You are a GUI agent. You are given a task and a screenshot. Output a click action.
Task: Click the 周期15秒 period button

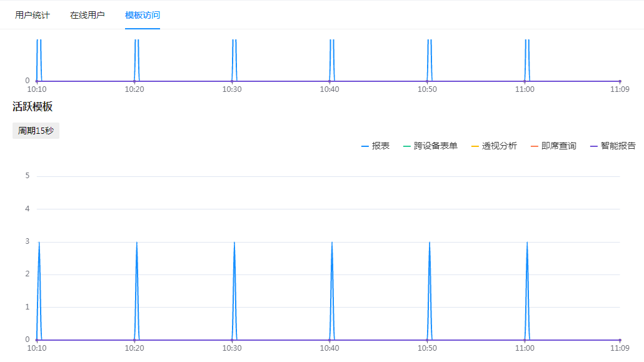click(x=36, y=131)
